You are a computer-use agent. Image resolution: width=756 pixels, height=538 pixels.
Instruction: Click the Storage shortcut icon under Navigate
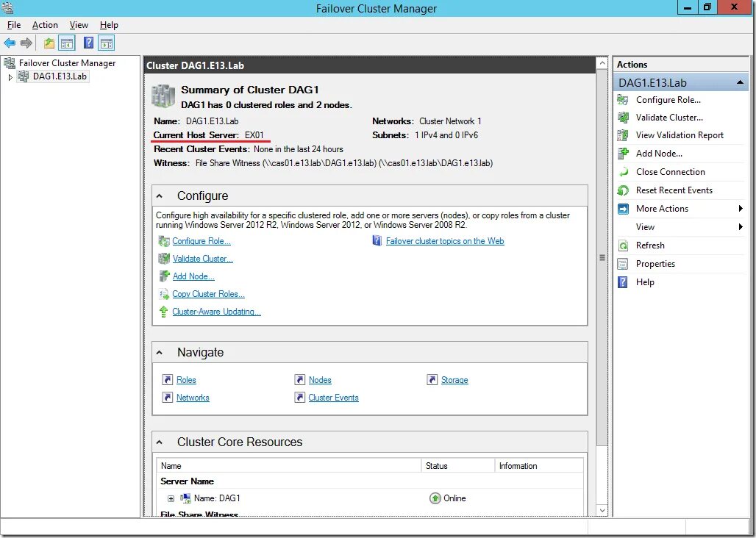432,379
